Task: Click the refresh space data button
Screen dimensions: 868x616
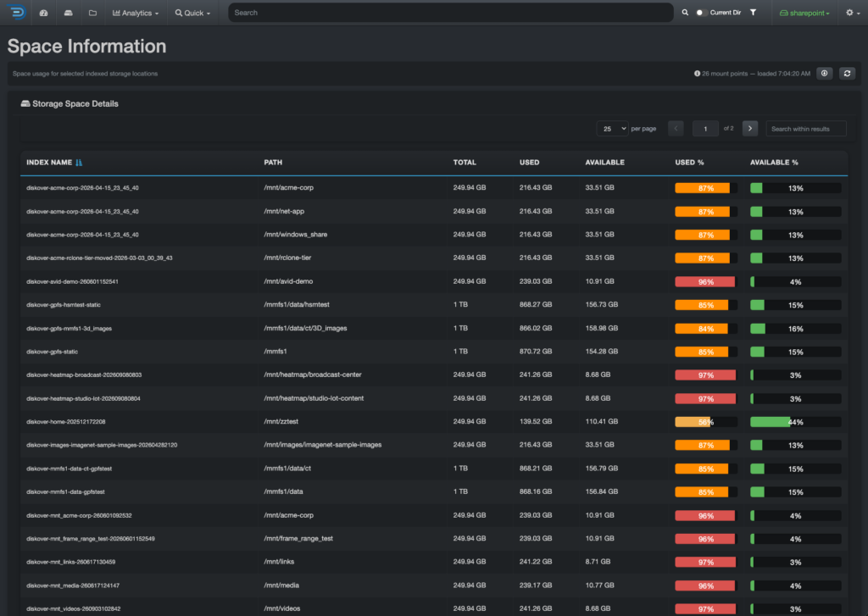Action: click(x=847, y=73)
